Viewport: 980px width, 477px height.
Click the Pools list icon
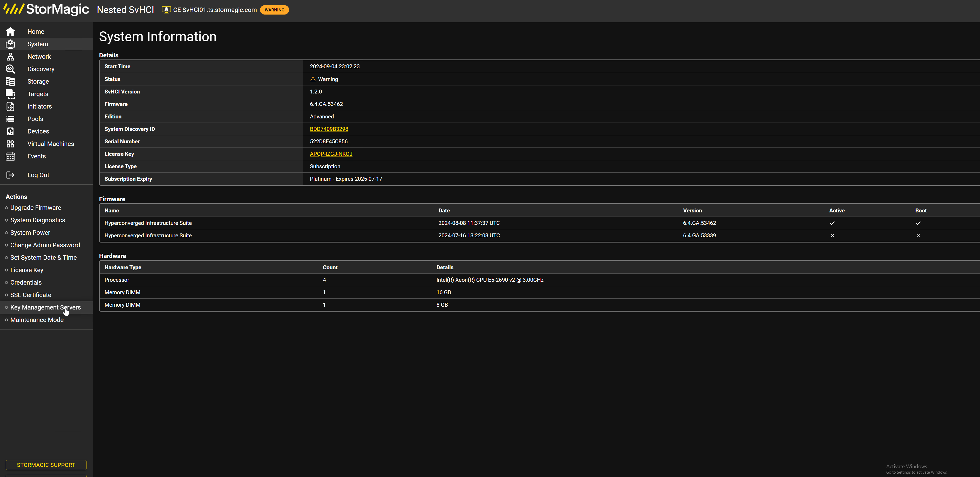10,119
